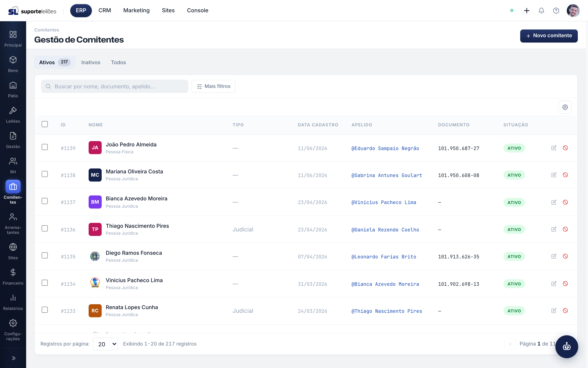This screenshot has width=588, height=368.
Task: Click the DATA CADASTRO column header
Action: click(318, 125)
